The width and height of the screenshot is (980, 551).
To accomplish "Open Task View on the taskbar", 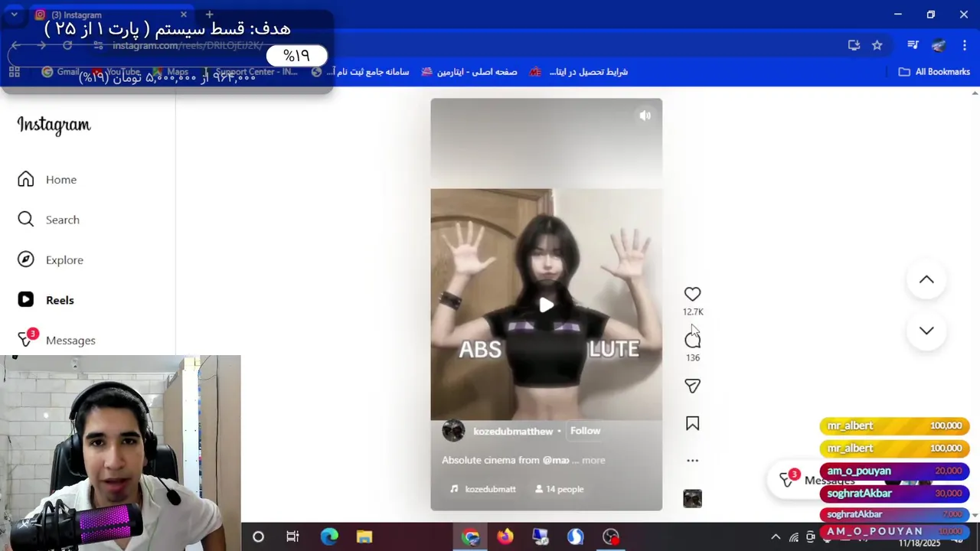I will 292,536.
